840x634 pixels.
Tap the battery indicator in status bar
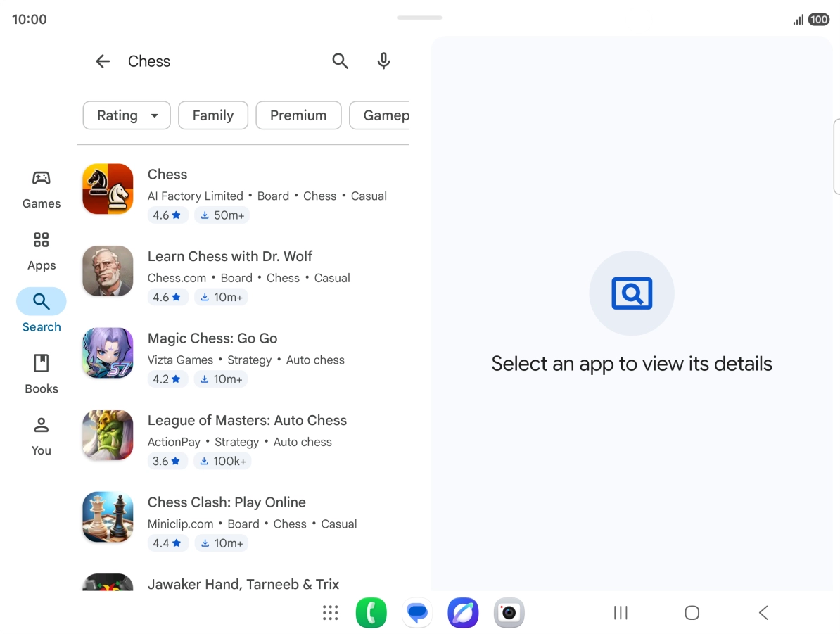[x=819, y=20]
